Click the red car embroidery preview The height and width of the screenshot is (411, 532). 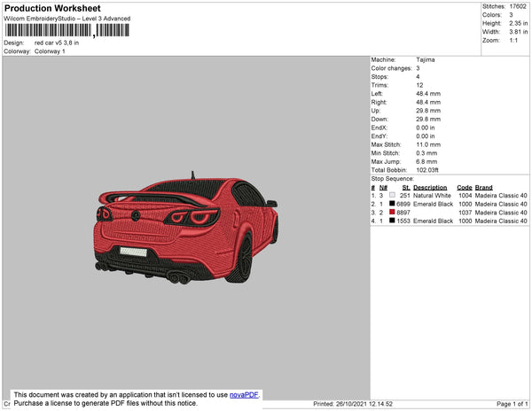[x=186, y=228]
